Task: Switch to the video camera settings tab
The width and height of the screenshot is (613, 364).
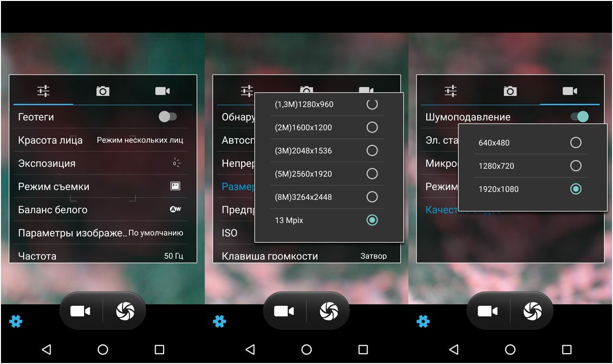Action: (x=162, y=90)
